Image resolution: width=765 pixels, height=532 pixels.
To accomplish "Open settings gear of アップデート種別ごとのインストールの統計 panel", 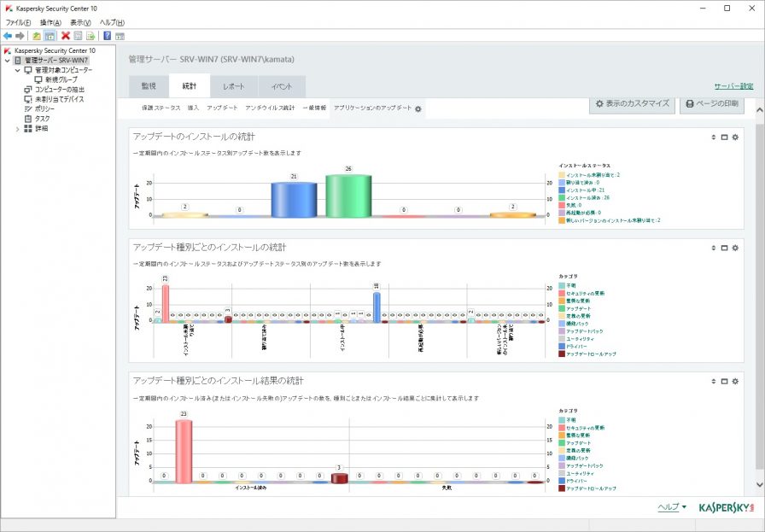I will click(735, 248).
